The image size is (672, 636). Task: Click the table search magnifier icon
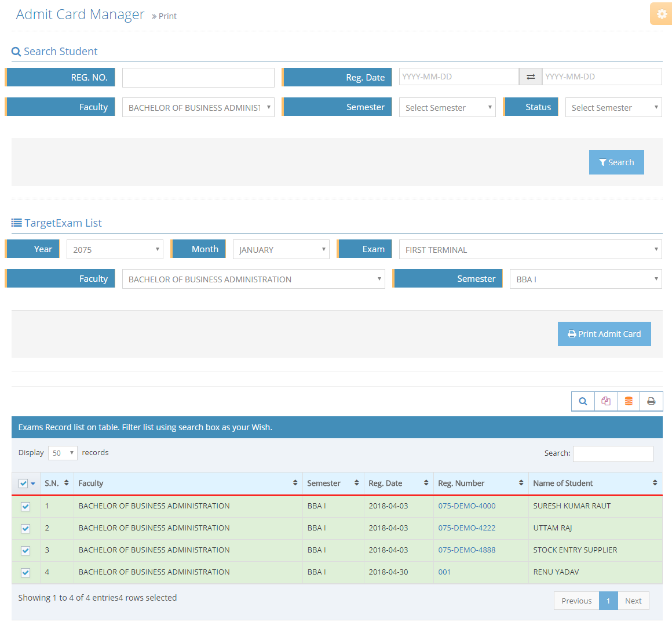click(x=583, y=401)
